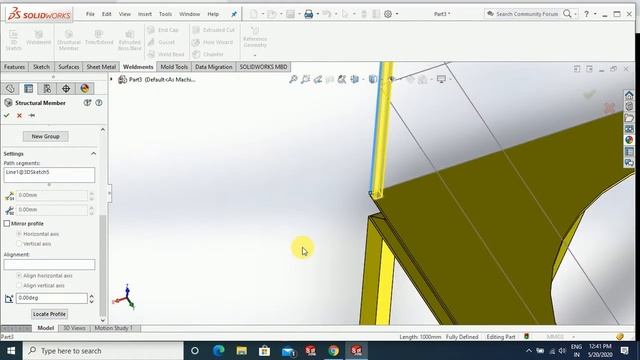Open the Print dropdown arrow
This screenshot has width=640, height=360.
[x=318, y=14]
